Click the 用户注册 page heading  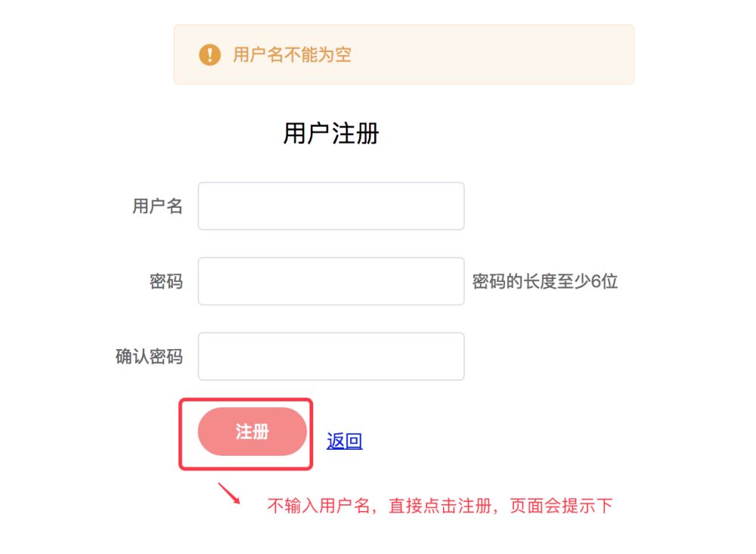click(331, 134)
